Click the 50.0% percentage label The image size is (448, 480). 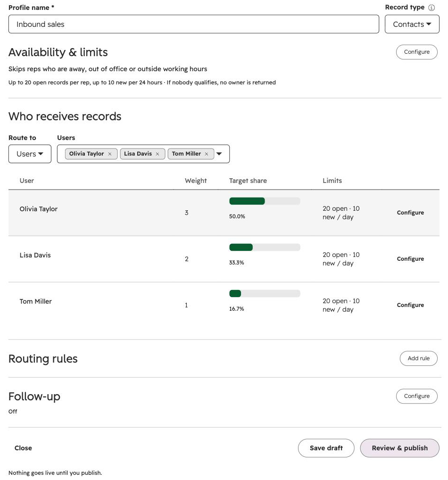tap(237, 216)
